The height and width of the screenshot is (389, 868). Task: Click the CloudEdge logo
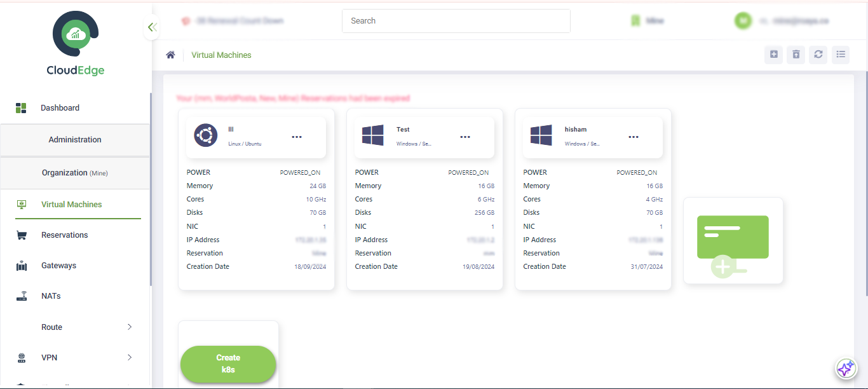[76, 43]
